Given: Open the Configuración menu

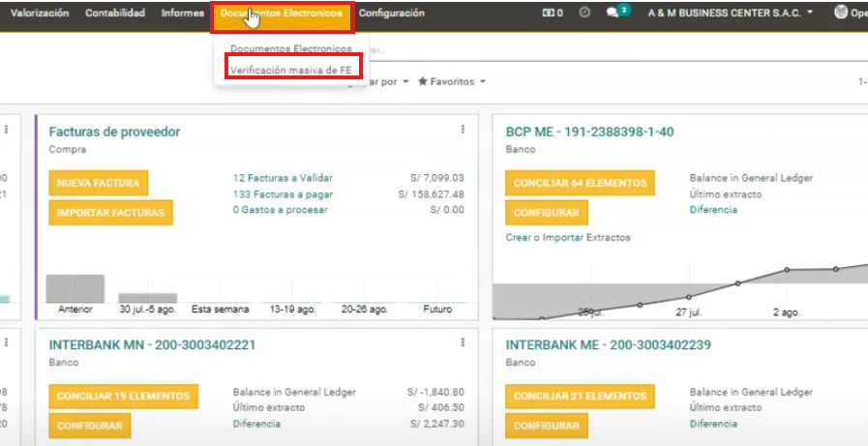Looking at the screenshot, I should pos(391,14).
